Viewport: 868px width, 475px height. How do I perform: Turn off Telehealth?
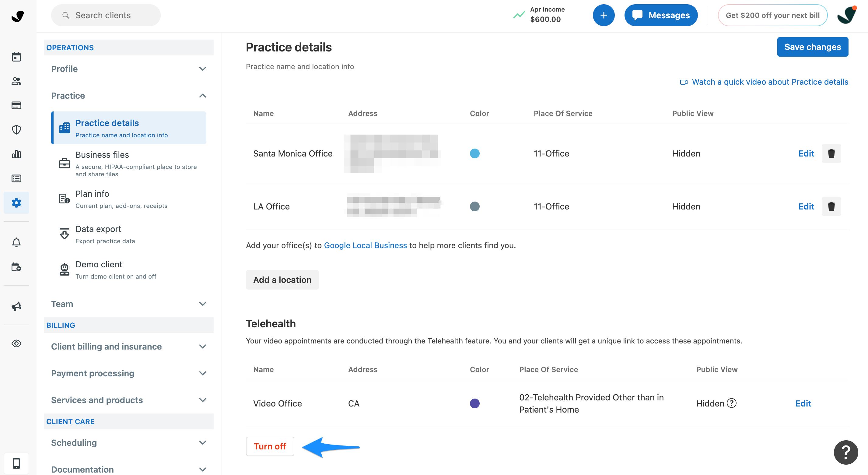(x=270, y=446)
